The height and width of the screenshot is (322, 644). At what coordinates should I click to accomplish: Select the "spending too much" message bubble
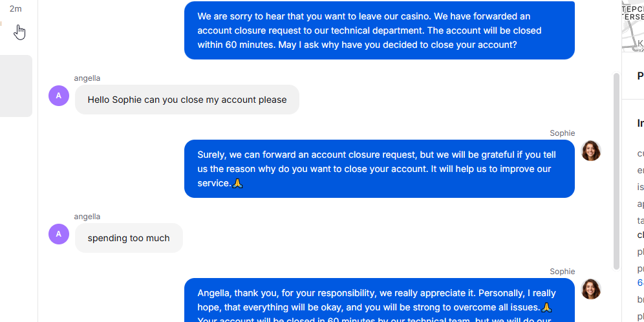pos(129,238)
